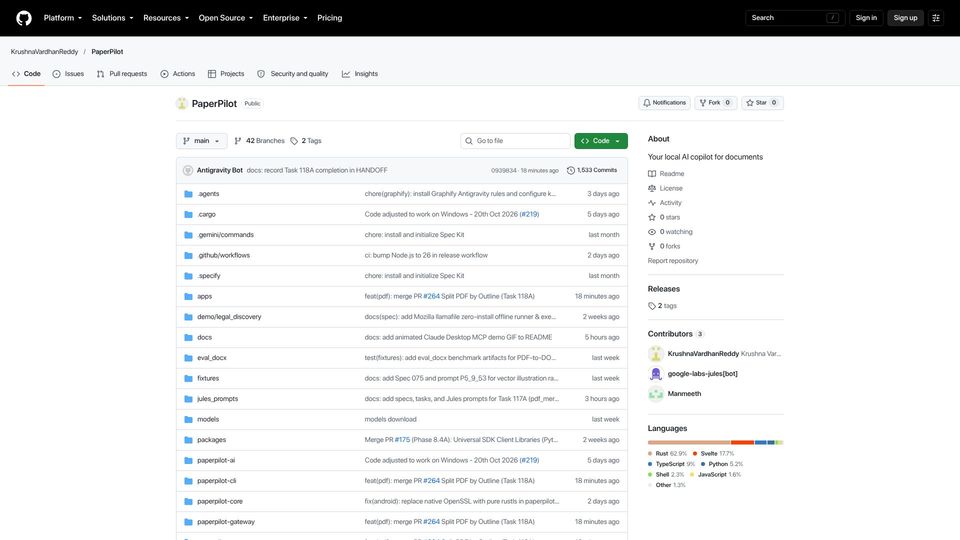Click the TypeScript segment in languages bar
The width and height of the screenshot is (960, 540).
(x=760, y=442)
